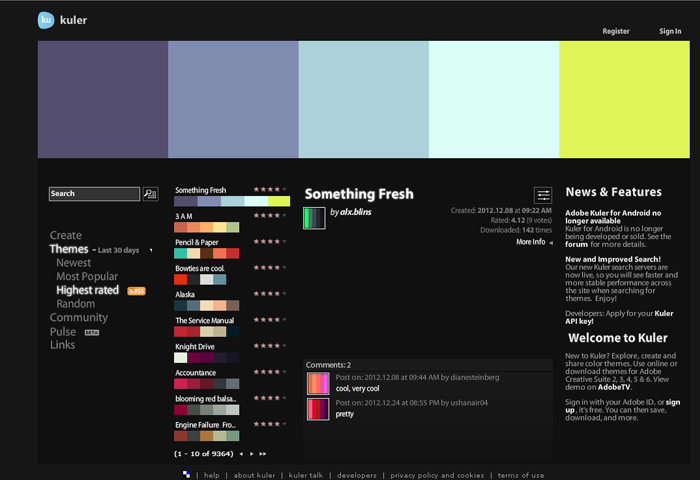Click the Kuler API key link

(619, 317)
